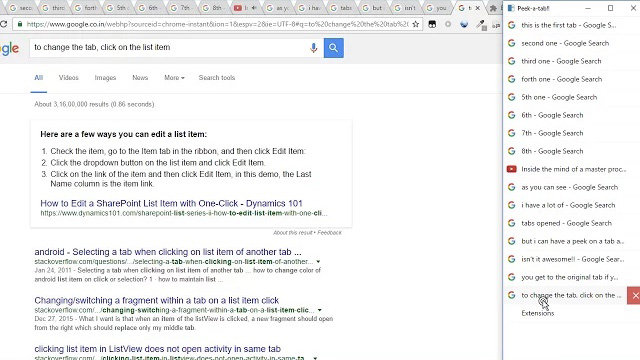Open dropdown arrow beside first stackoverflow result URL
This screenshot has height=360, width=640.
click(x=318, y=262)
